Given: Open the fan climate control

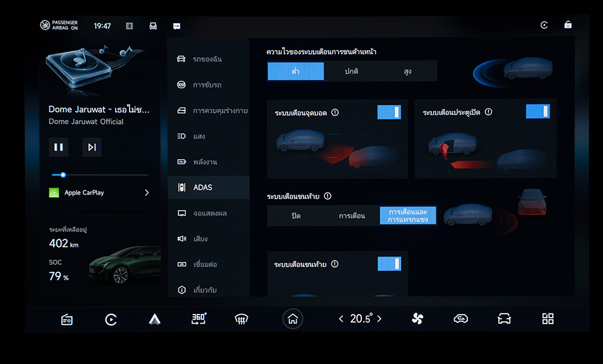Looking at the screenshot, I should click(417, 319).
